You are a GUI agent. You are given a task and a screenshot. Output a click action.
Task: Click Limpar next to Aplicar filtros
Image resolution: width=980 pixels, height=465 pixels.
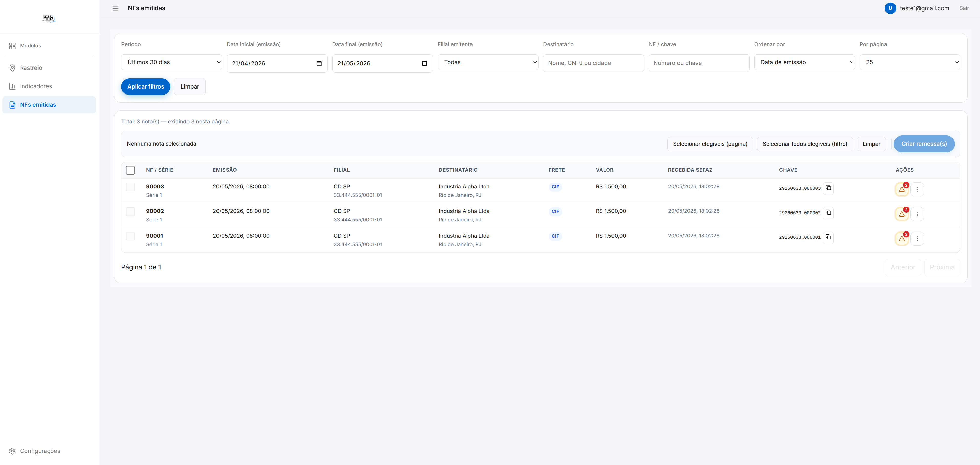point(190,87)
